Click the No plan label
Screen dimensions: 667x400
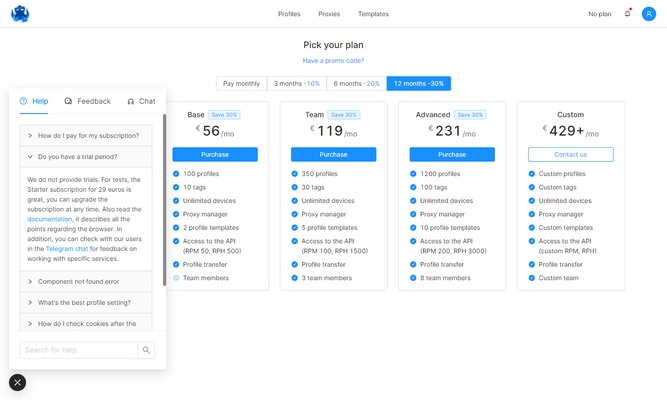click(x=600, y=14)
